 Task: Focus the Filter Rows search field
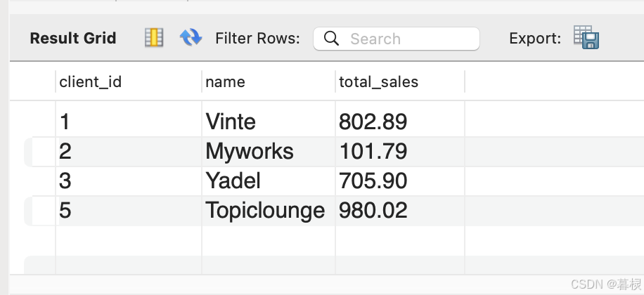pyautogui.click(x=408, y=39)
